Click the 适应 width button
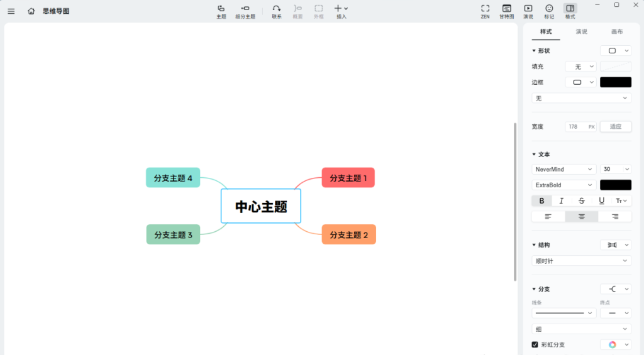The image size is (644, 355). pos(615,126)
